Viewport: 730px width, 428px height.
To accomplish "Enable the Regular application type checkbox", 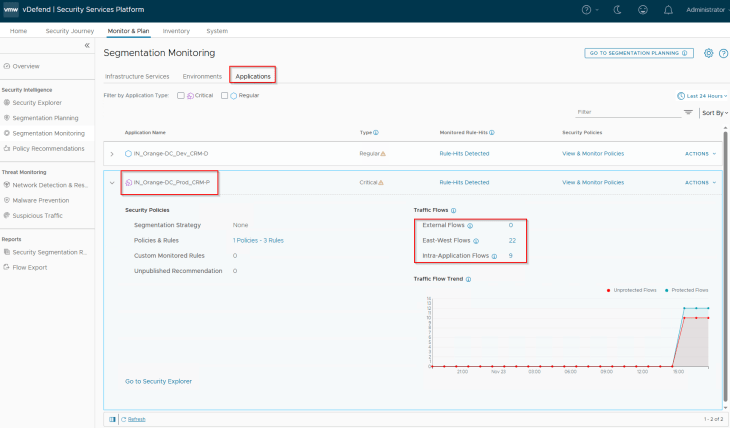I will point(224,95).
